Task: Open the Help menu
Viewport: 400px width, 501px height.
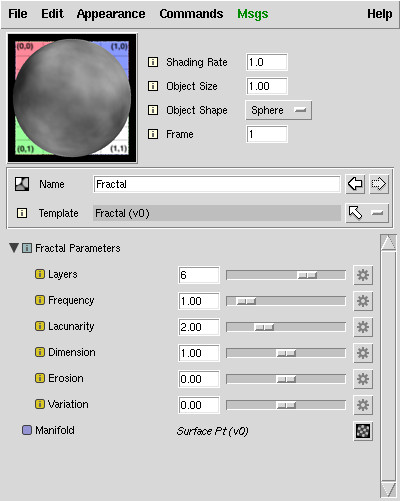Action: [379, 14]
